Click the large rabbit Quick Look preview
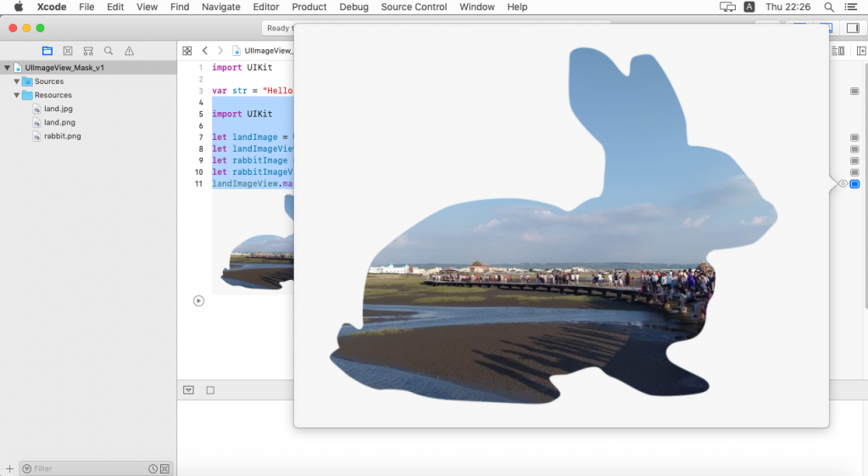868x476 pixels. [x=561, y=226]
